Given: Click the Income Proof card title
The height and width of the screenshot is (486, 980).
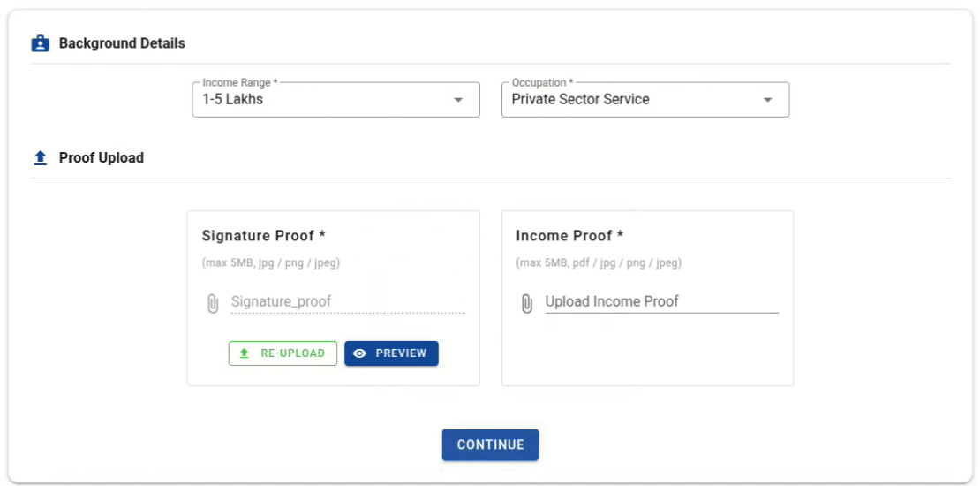Looking at the screenshot, I should (x=570, y=236).
